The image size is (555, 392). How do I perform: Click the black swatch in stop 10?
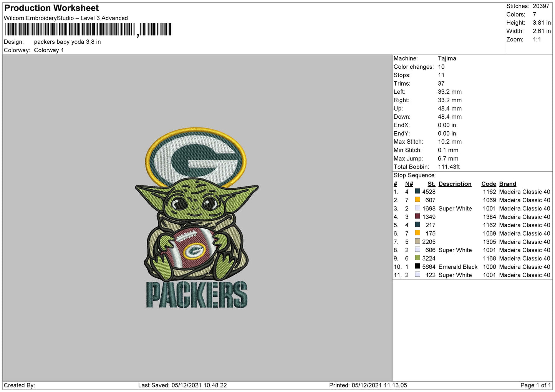pos(417,266)
